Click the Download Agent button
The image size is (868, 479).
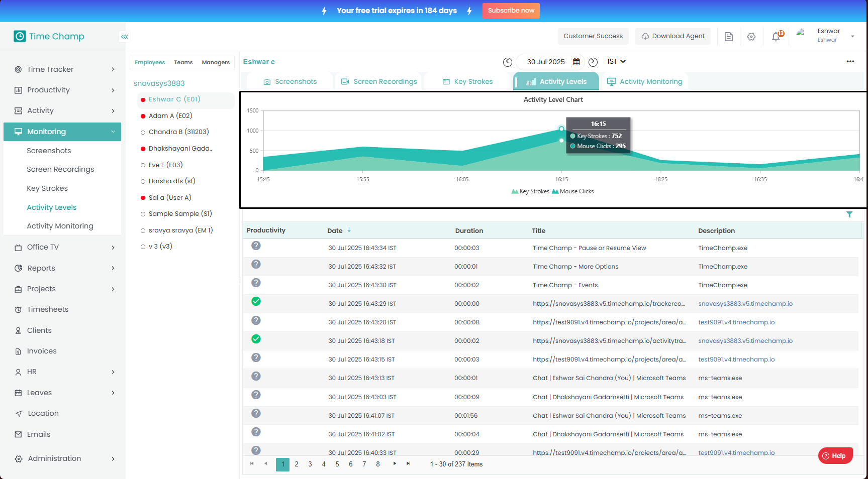point(672,36)
